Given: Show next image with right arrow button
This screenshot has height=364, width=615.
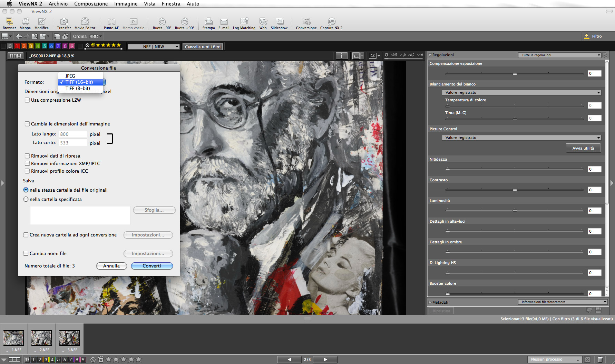Looking at the screenshot, I should pos(325,360).
